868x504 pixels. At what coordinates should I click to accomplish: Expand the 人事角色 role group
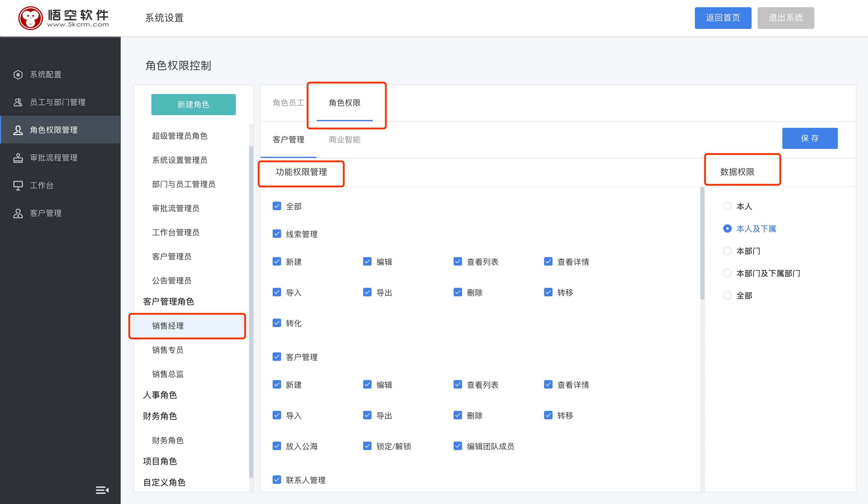pos(160,395)
